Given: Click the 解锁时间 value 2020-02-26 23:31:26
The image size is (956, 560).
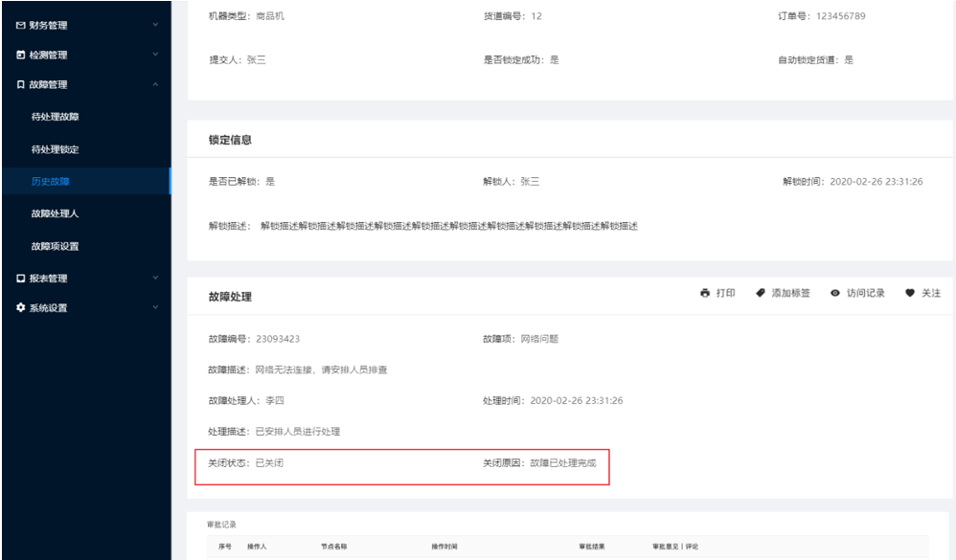Looking at the screenshot, I should pos(876,182).
